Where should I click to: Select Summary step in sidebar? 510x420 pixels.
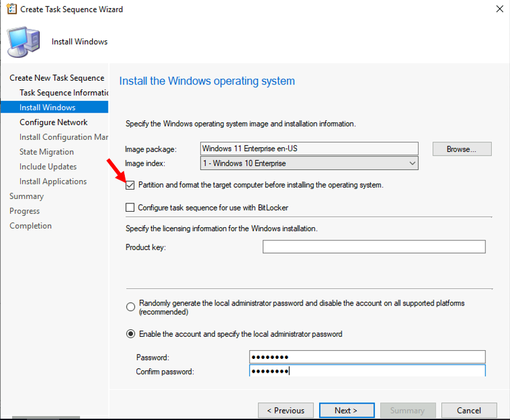click(x=26, y=196)
